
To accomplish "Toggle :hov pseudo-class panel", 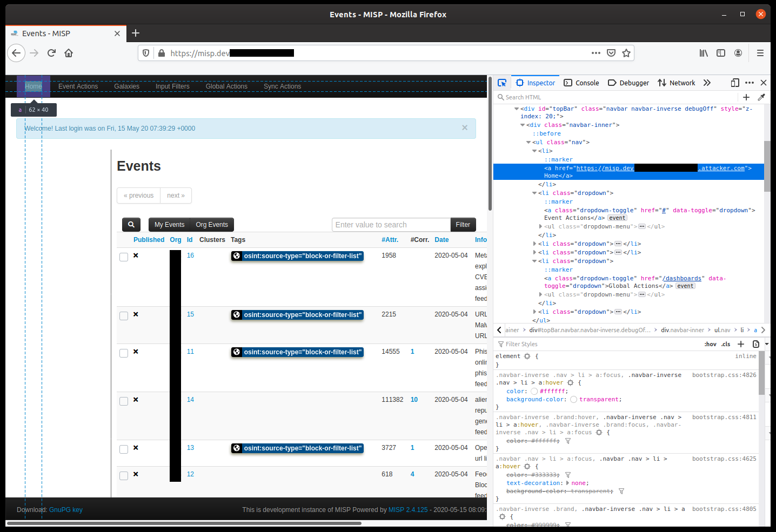I will (710, 344).
